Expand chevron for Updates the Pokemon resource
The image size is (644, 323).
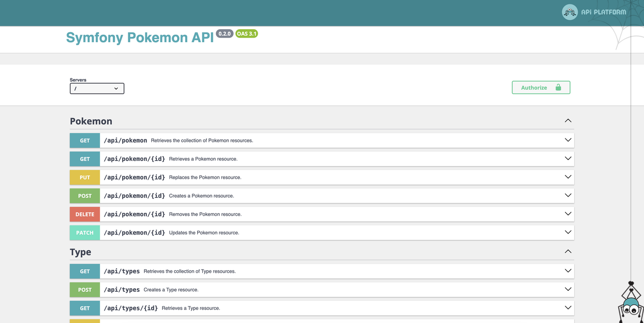click(x=568, y=232)
